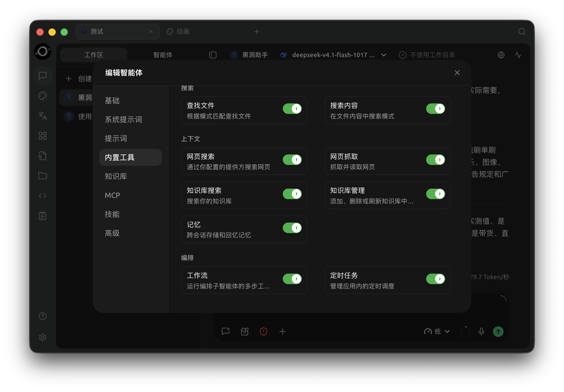Open the painting palette sidebar icon
Image resolution: width=564 pixels, height=392 pixels.
pyautogui.click(x=43, y=96)
